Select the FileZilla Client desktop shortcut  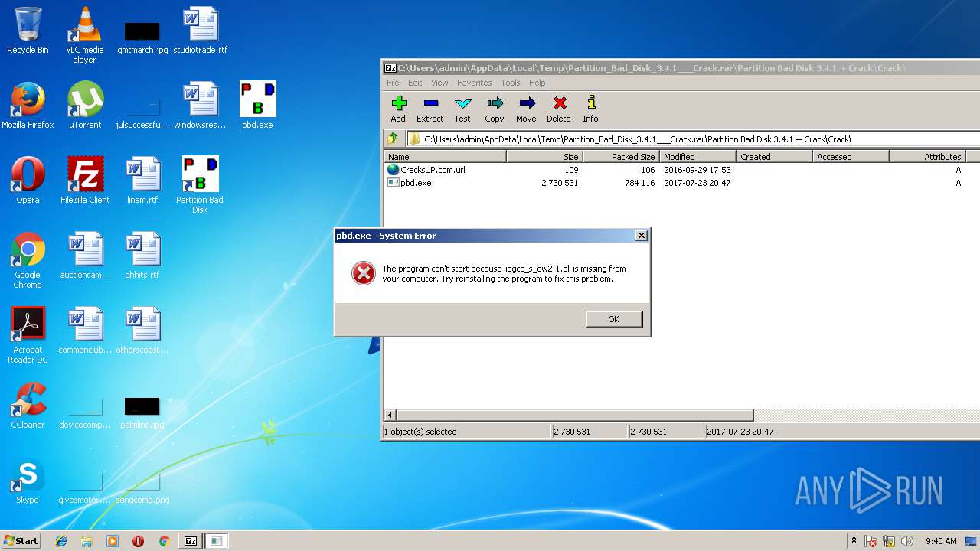click(85, 181)
